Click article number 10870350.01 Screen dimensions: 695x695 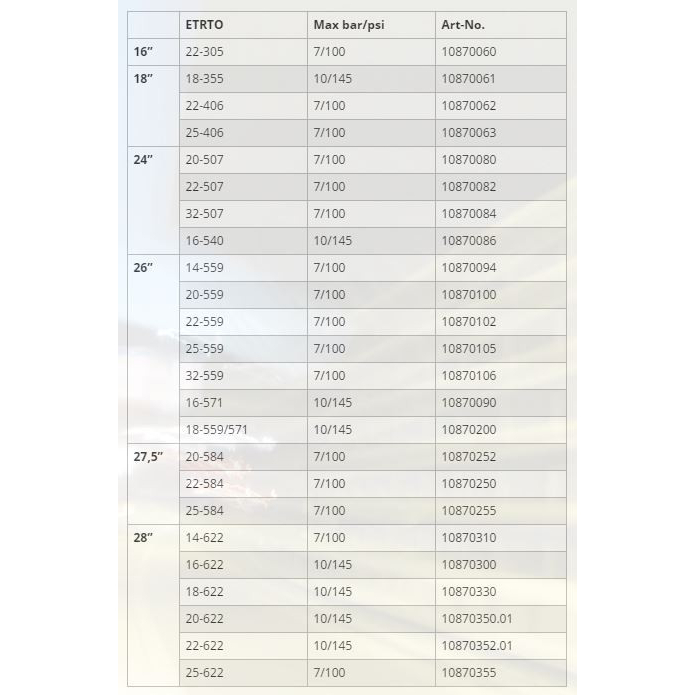pos(477,619)
